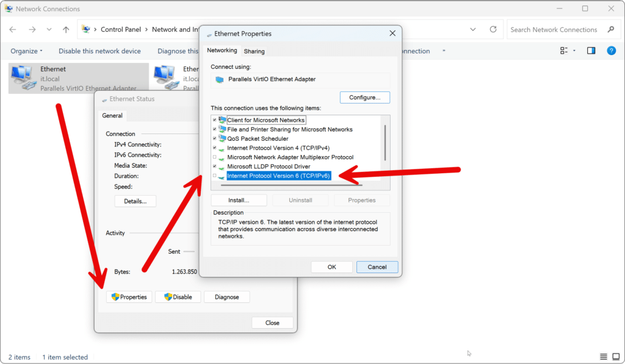Open Help with the blue question mark icon
This screenshot has height=364, width=625.
coord(612,51)
